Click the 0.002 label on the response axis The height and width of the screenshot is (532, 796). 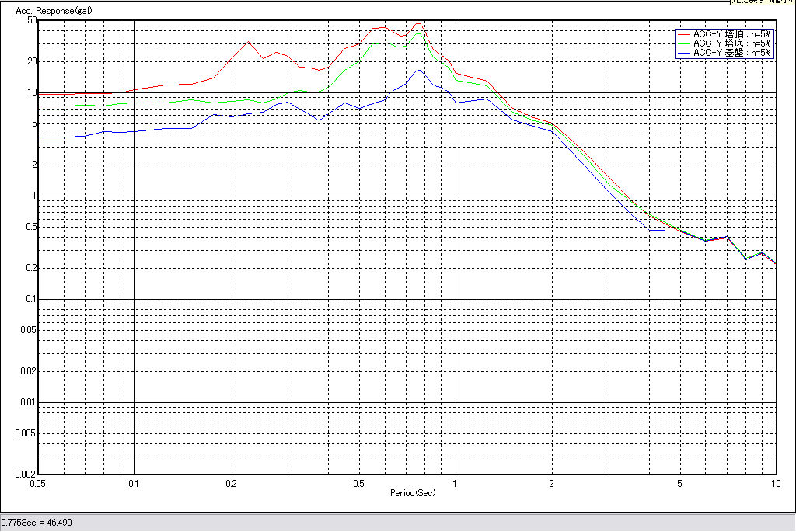click(26, 474)
